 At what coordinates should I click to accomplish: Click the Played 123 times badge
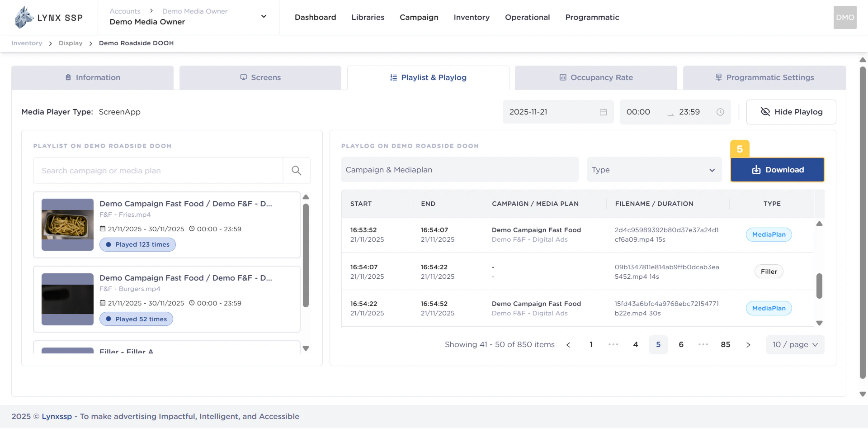point(137,244)
